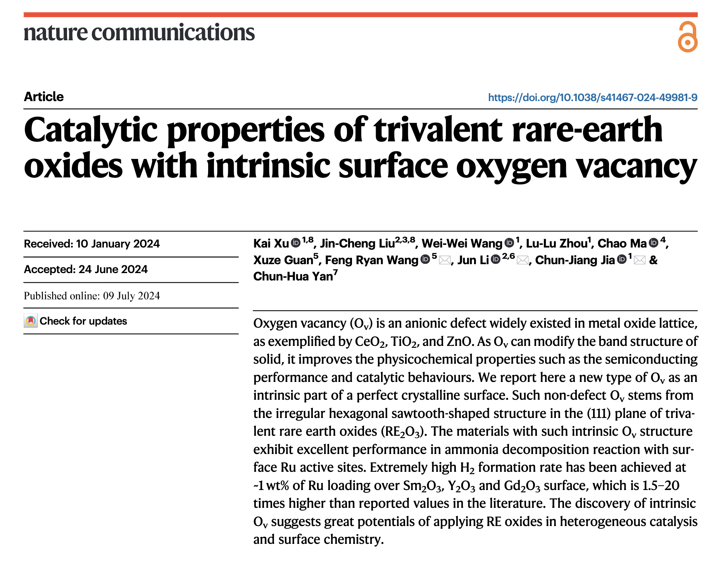Click the nature communications journal logo
The height and width of the screenshot is (564, 728).
pos(139,33)
